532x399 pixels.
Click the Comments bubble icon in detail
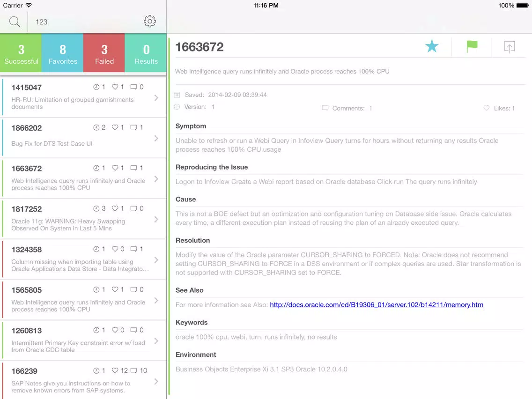click(325, 108)
